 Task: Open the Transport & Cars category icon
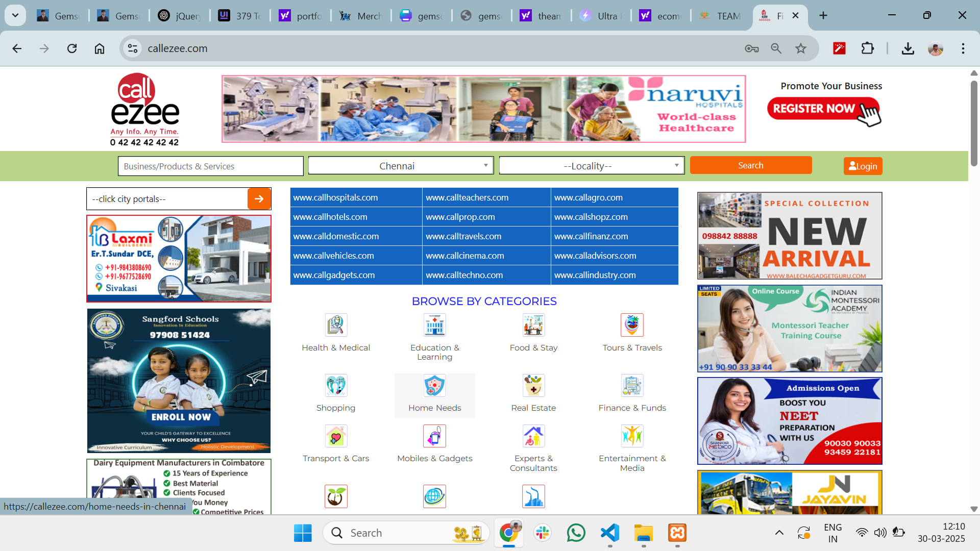pyautogui.click(x=336, y=436)
